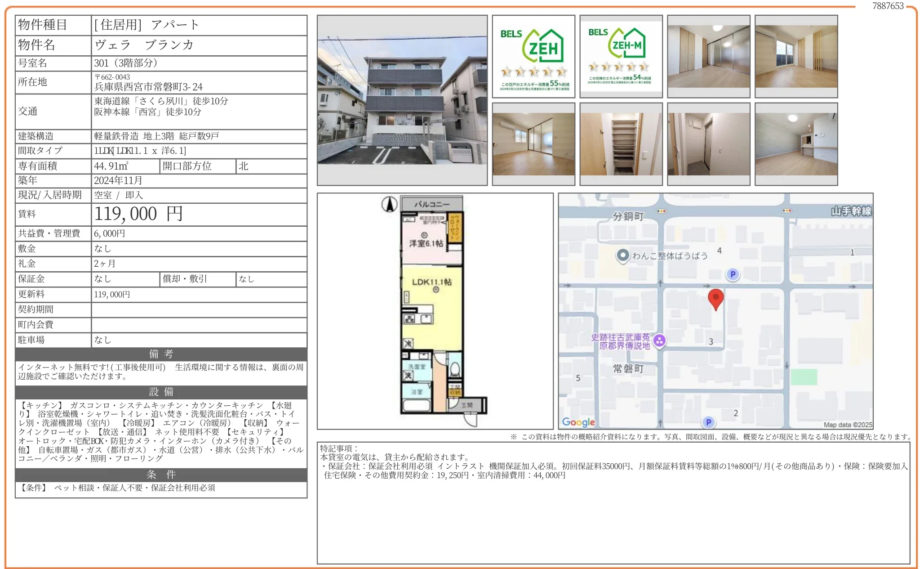Open the room photo with ceiling light

point(796,144)
